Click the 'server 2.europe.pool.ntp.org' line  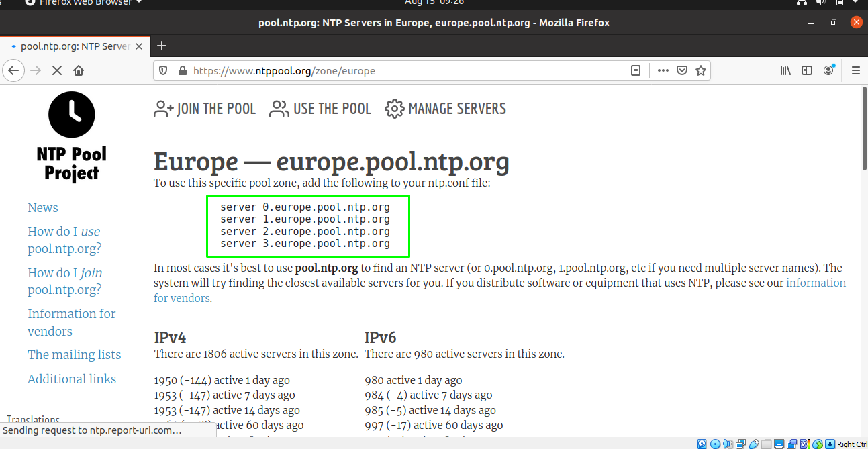click(305, 232)
